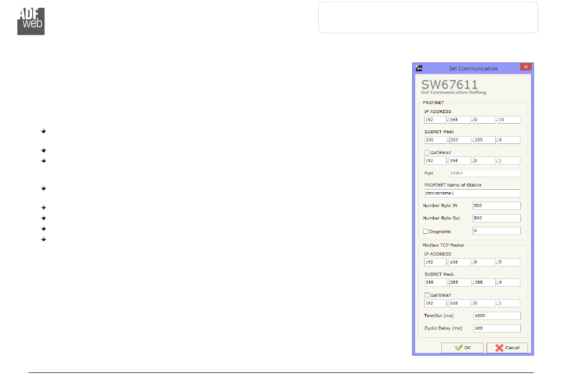
Task: Click the Set Communication window title icon
Action: pos(419,68)
